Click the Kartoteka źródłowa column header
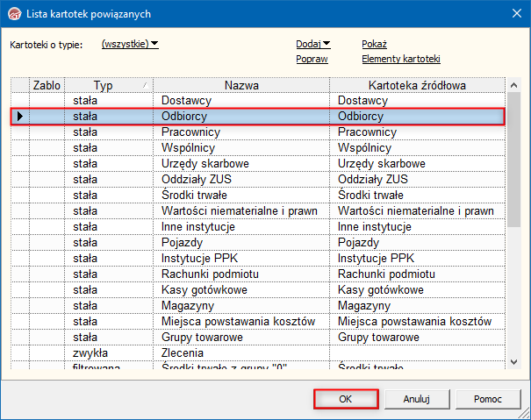The width and height of the screenshot is (531, 420). pyautogui.click(x=418, y=85)
